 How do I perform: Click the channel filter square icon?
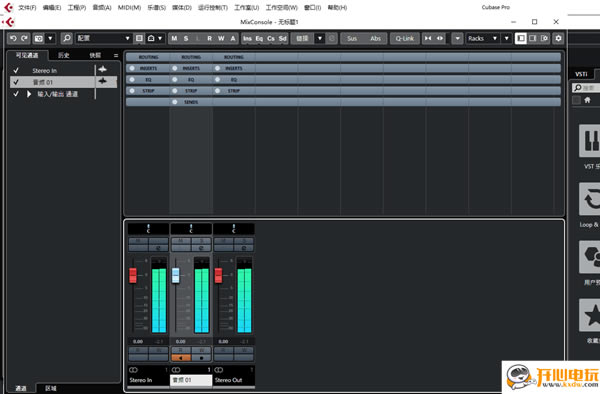[139, 38]
